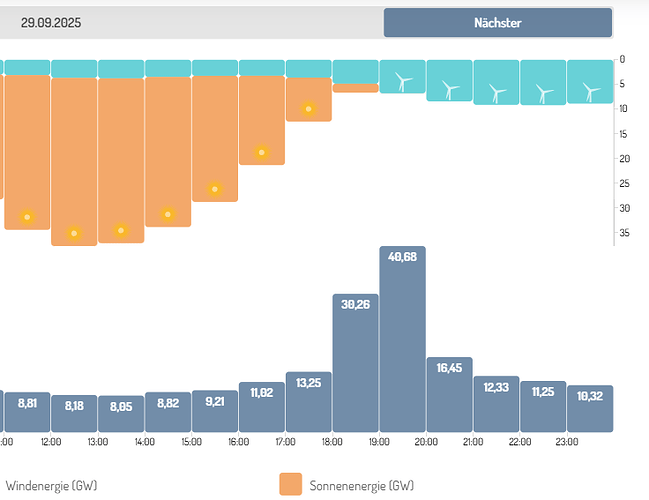Image resolution: width=649 pixels, height=500 pixels.
Task: Click the sun icon on the 12:00 solar bar
Action: click(x=74, y=233)
